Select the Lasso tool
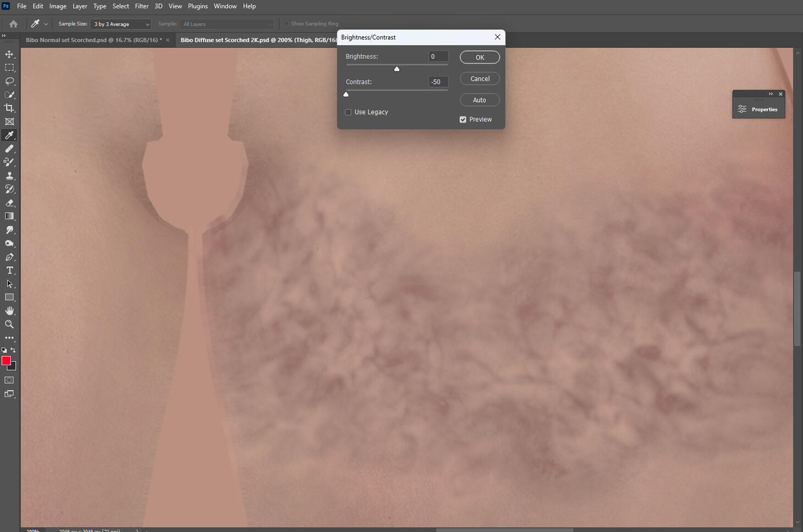Image resolution: width=803 pixels, height=532 pixels. pyautogui.click(x=9, y=81)
